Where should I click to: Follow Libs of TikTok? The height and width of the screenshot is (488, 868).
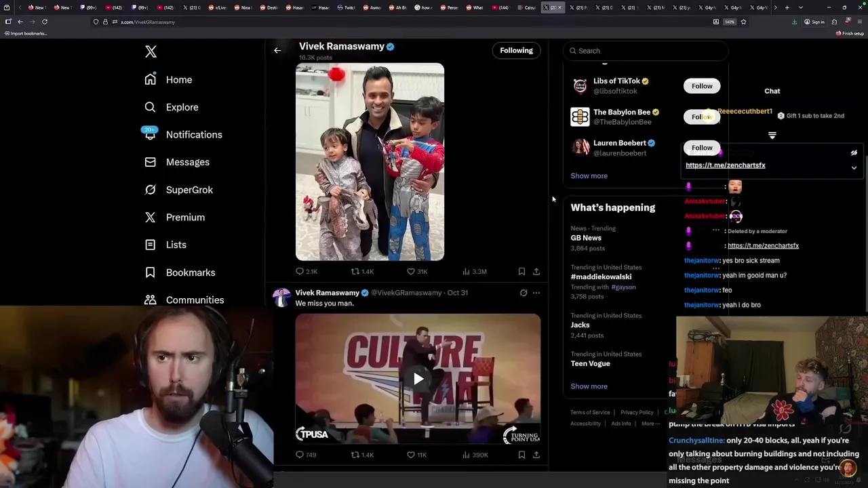(702, 86)
